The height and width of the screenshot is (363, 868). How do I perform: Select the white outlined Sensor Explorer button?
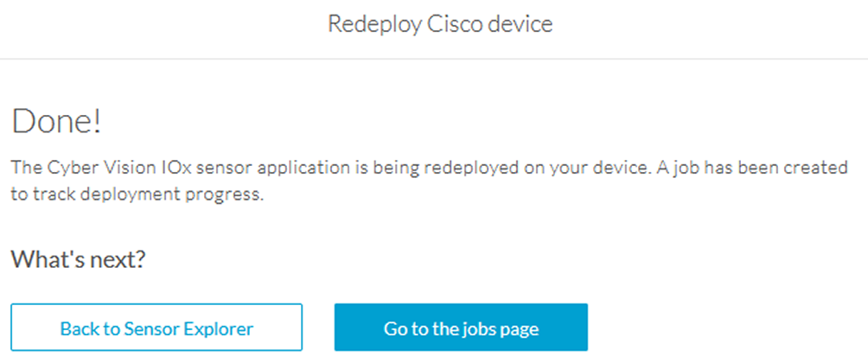[x=156, y=327]
